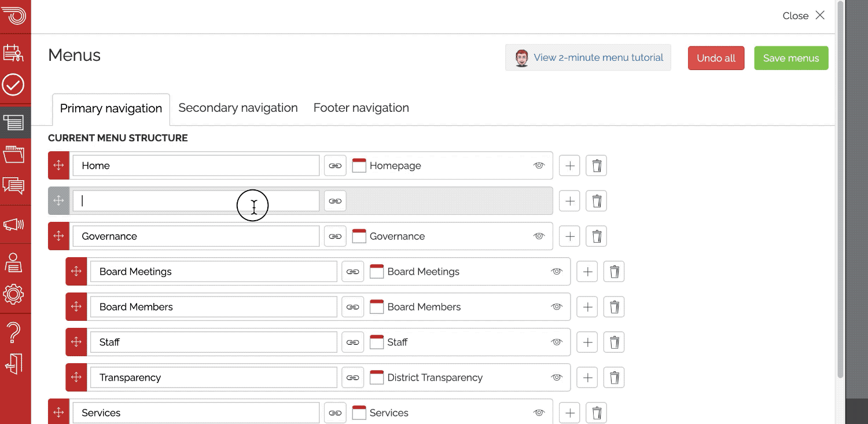Screen dimensions: 868x424
Task: Toggle visibility of Board Meetings item
Action: point(557,272)
